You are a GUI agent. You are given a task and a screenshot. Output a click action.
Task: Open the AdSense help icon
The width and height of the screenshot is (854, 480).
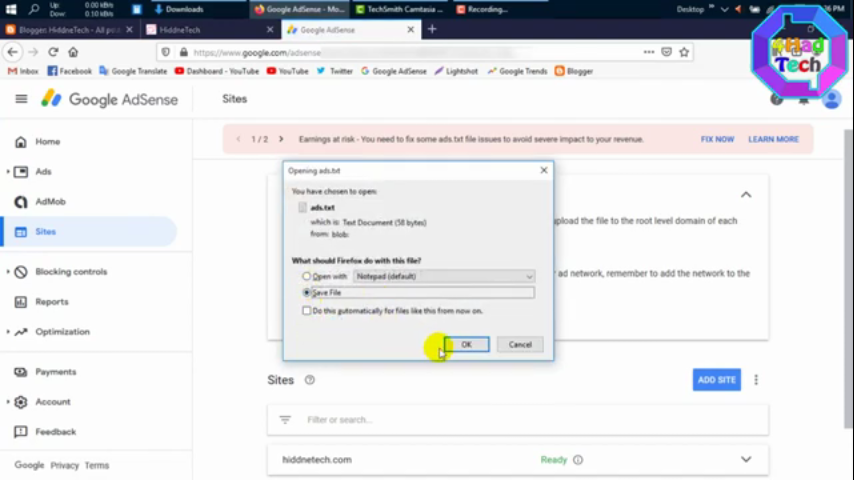click(777, 99)
